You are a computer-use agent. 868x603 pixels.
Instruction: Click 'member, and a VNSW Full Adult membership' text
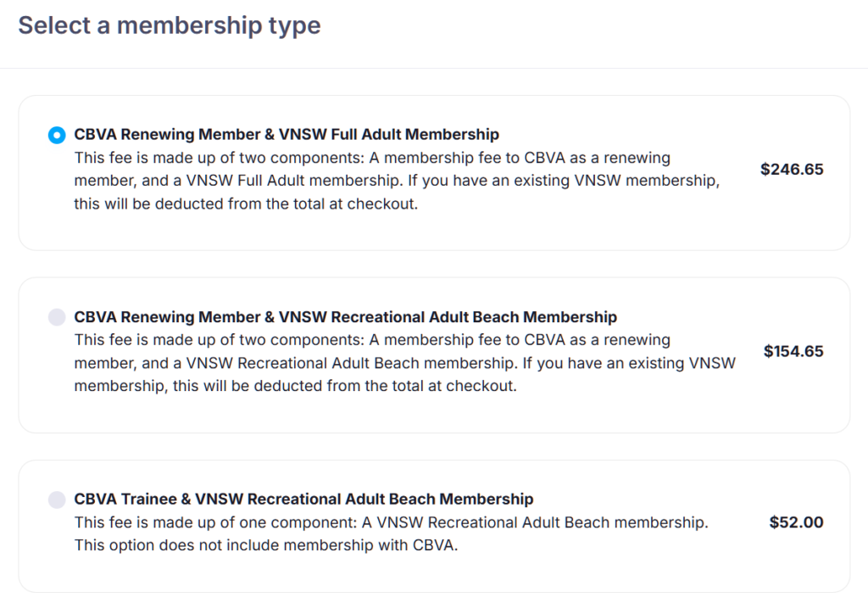(x=397, y=181)
